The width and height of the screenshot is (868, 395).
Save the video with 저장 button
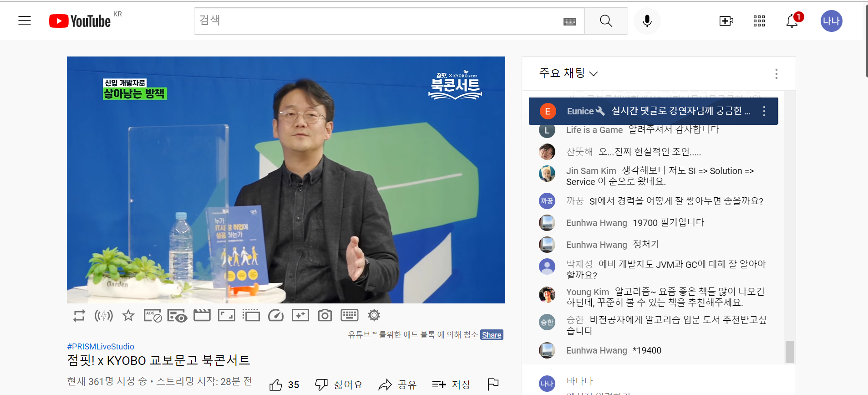[451, 385]
